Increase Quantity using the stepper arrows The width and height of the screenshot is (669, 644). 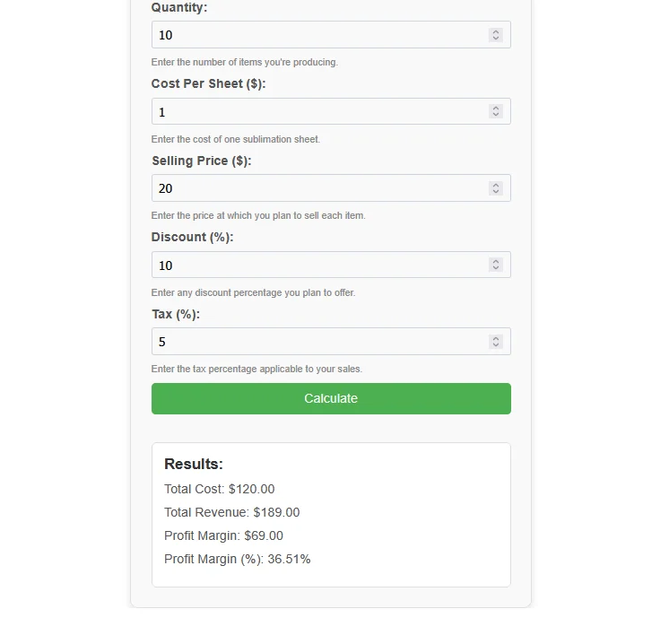[x=496, y=31]
